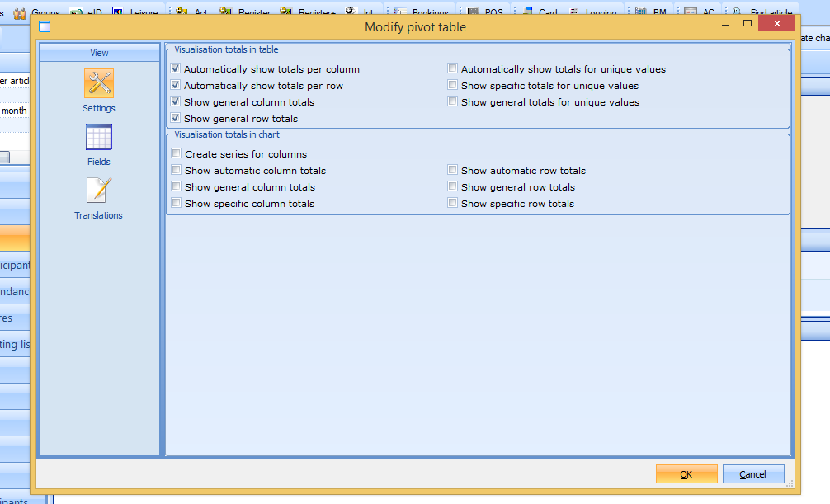The height and width of the screenshot is (504, 830).
Task: Toggle Show general row totals in table
Action: pos(176,119)
